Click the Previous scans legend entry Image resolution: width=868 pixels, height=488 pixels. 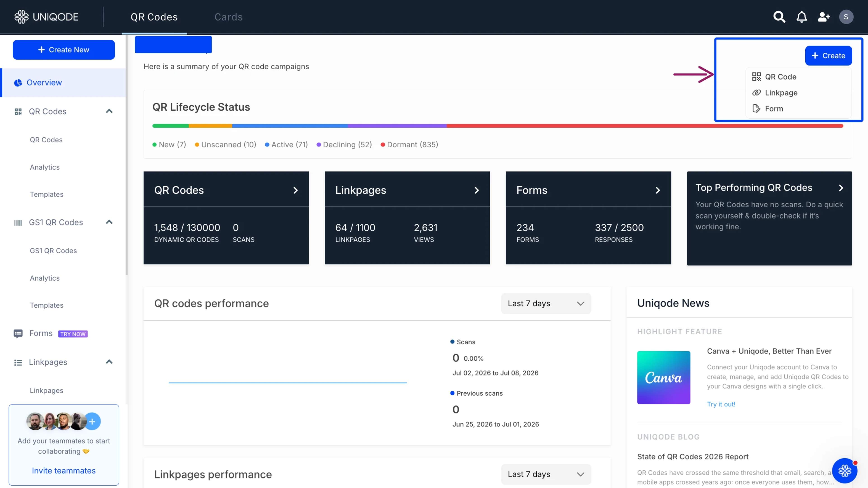coord(476,393)
